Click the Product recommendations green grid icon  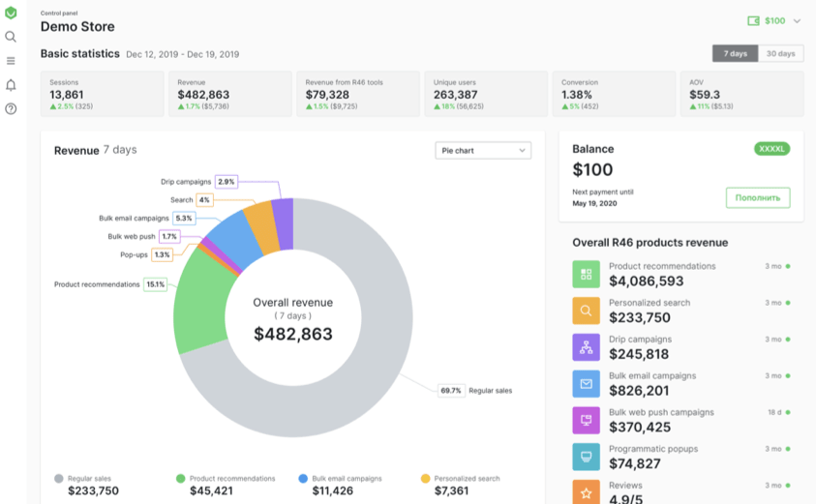(x=586, y=274)
